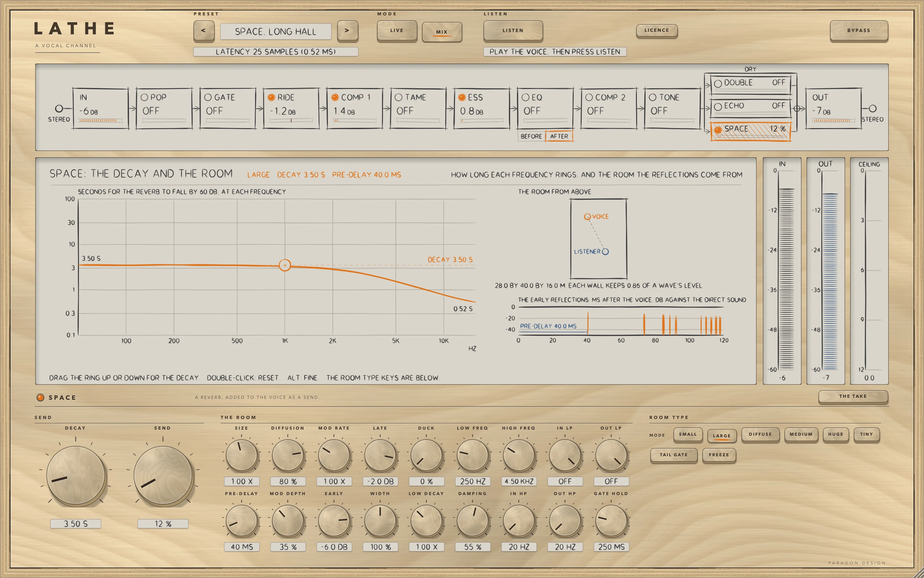Go to the previous preset arrow
Screen dimensions: 924x578
point(203,31)
